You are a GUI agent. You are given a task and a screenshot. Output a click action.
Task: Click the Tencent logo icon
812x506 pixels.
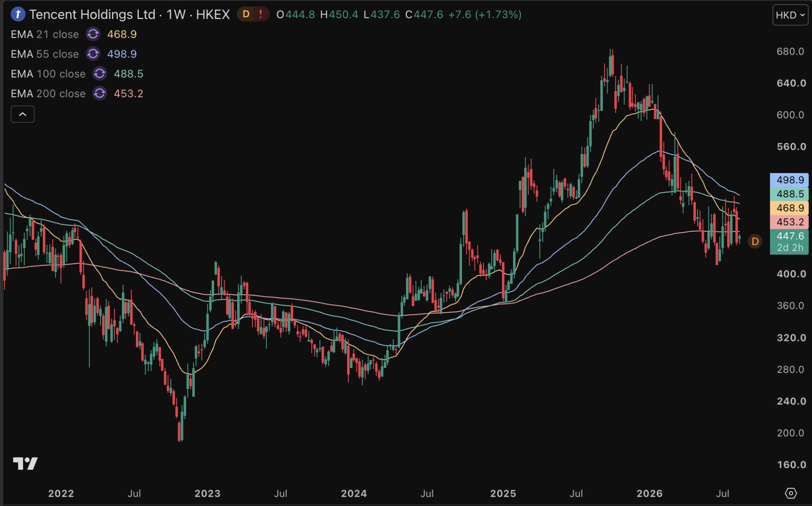click(18, 14)
